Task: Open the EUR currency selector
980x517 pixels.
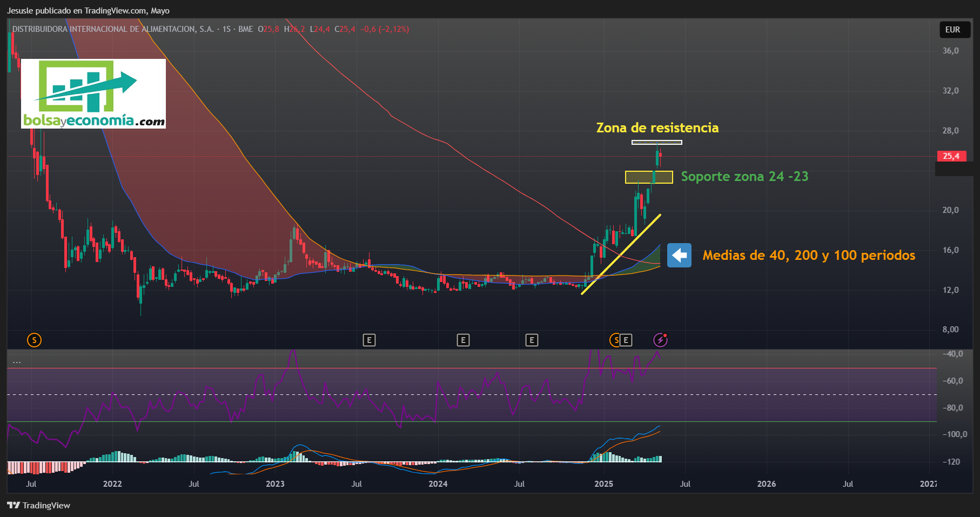Action: tap(952, 30)
